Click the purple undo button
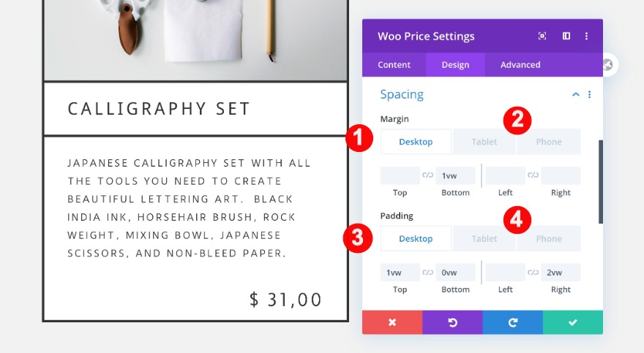 tap(452, 322)
